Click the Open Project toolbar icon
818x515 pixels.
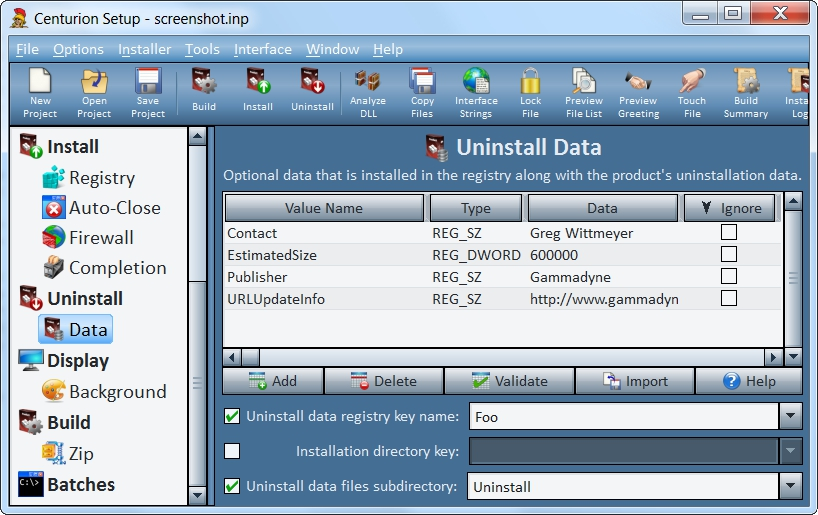pyautogui.click(x=94, y=93)
